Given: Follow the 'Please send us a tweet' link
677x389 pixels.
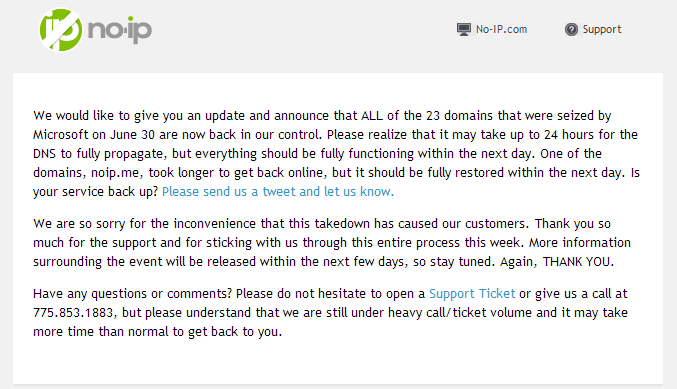Looking at the screenshot, I should coord(278,192).
